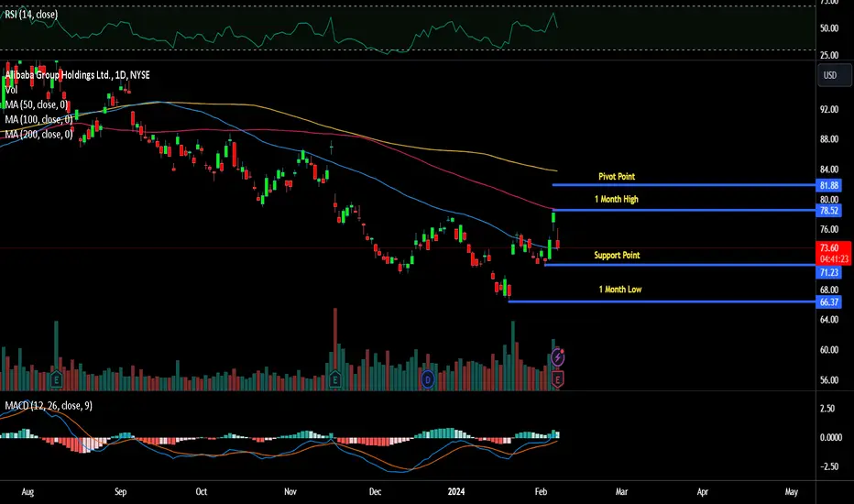Click the 04:41:23 bar countdown timer
Image resolution: width=854 pixels, height=504 pixels.
834,258
